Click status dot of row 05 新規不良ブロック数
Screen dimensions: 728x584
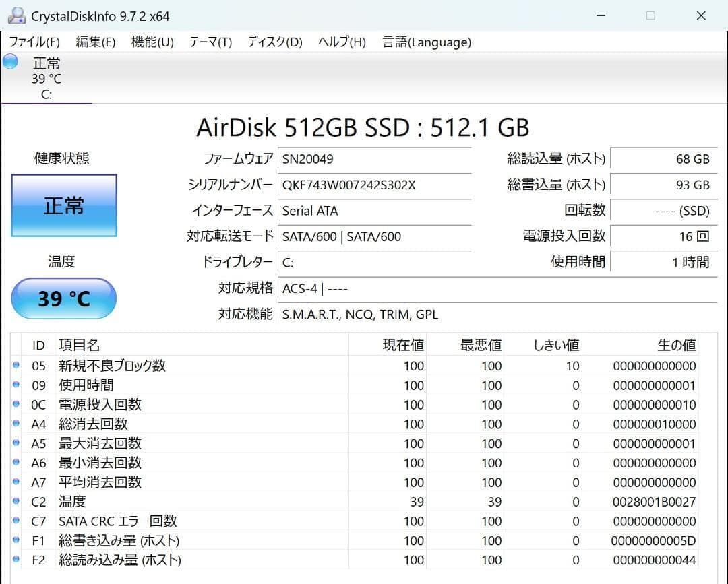[16, 365]
